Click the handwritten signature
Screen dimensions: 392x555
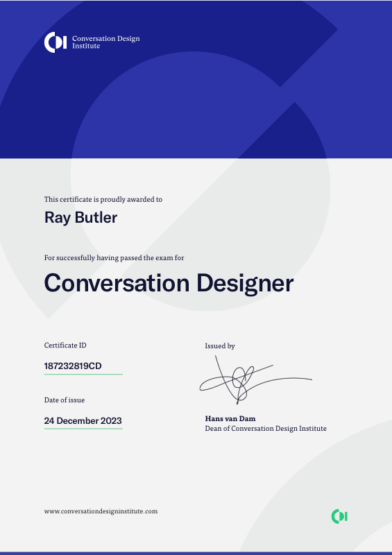(255, 379)
